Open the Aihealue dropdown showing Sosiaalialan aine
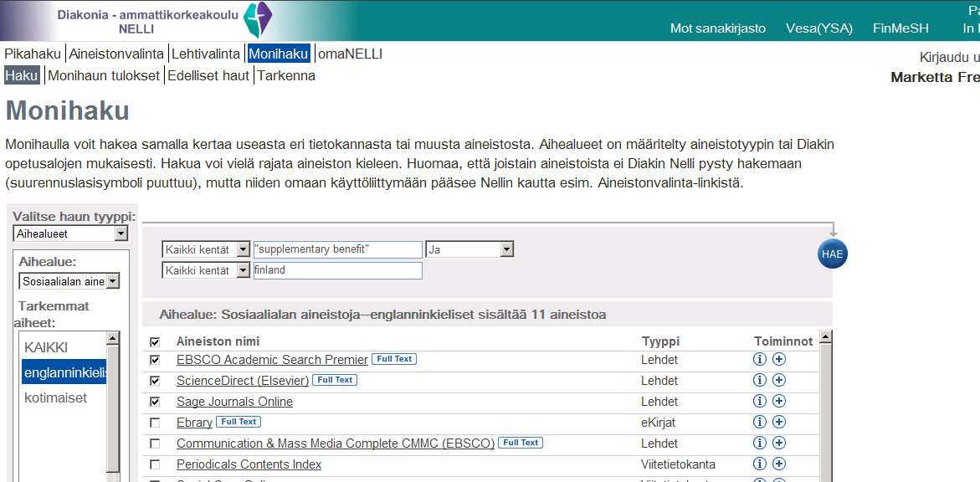Screen dimensions: 980x482 pos(69,281)
